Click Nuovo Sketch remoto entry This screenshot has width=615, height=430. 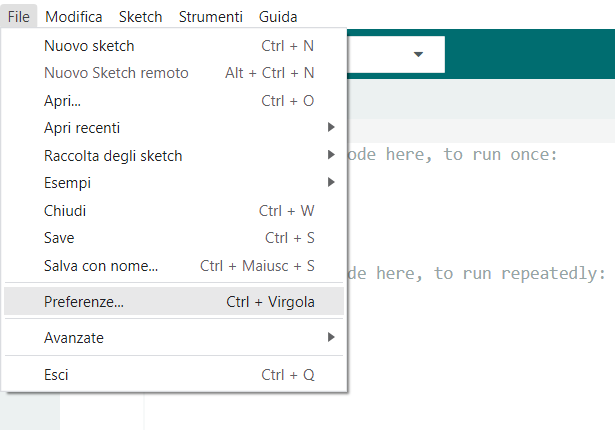click(174, 73)
